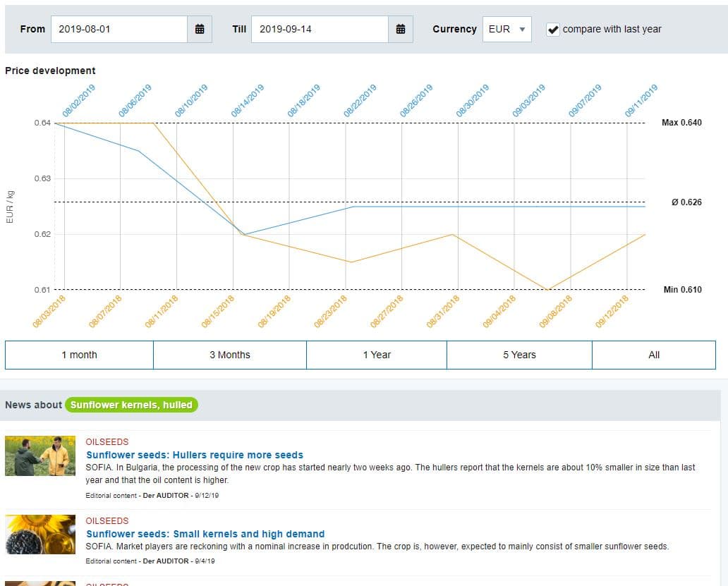Image resolution: width=728 pixels, height=586 pixels.
Task: Click the EUR / kg axis title
Action: pyautogui.click(x=10, y=207)
